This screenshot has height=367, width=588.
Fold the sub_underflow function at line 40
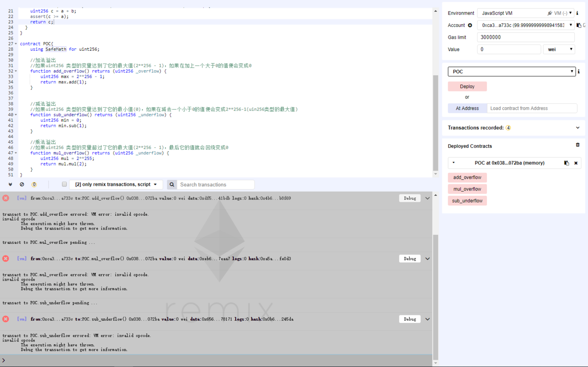click(x=16, y=115)
